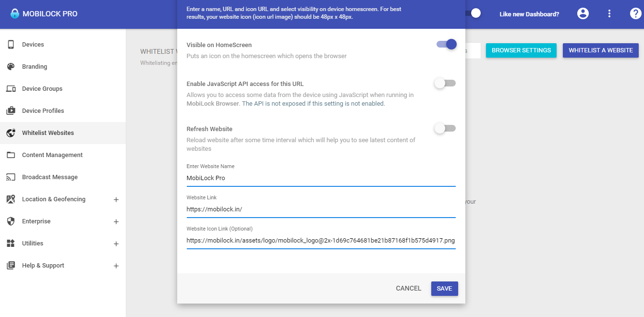Click the Utilities widgets icon
The width and height of the screenshot is (644, 317).
(11, 244)
